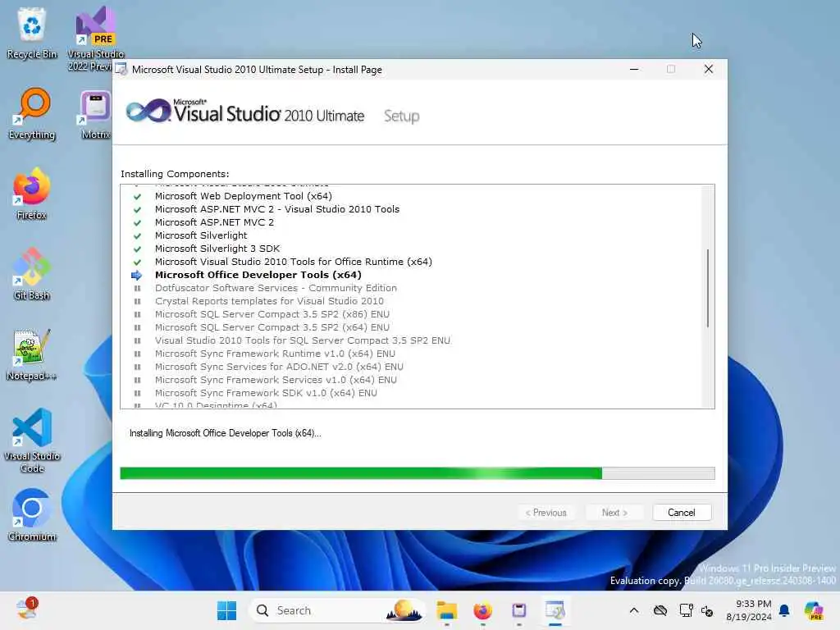Click the Visual Studio 2010 Ultimate logo
Image resolution: width=840 pixels, height=630 pixels.
click(244, 112)
